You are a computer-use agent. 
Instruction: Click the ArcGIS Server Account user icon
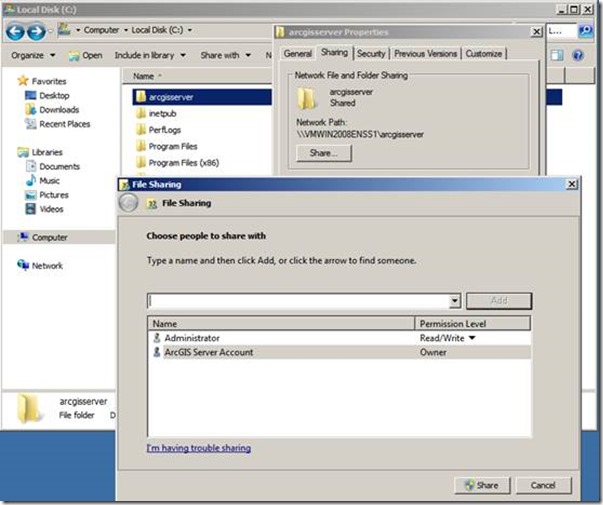tap(157, 352)
